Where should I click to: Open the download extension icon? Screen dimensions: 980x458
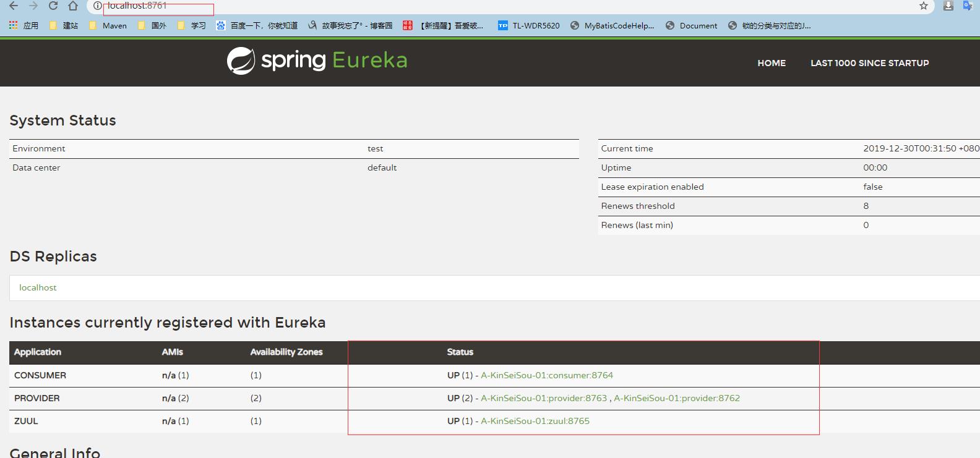948,6
